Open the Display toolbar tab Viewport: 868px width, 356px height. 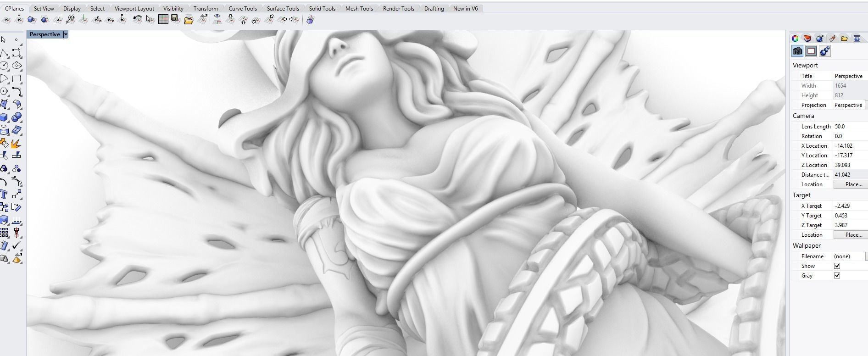[x=72, y=8]
